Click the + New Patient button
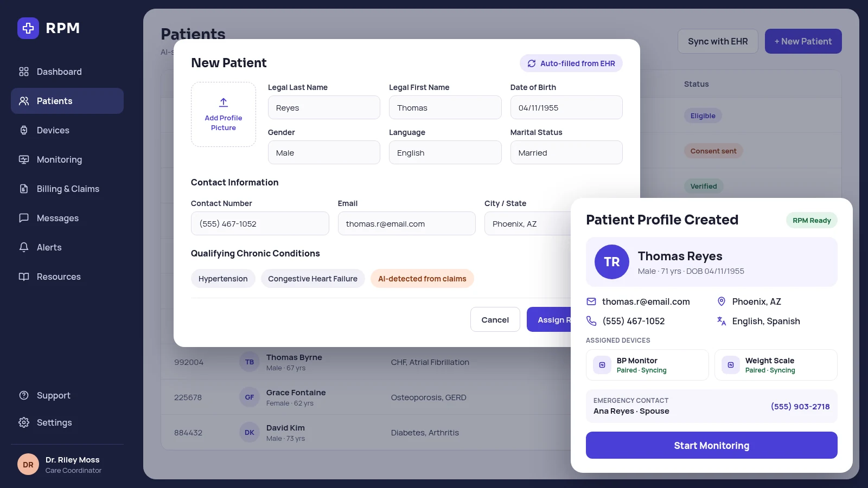 pos(803,41)
